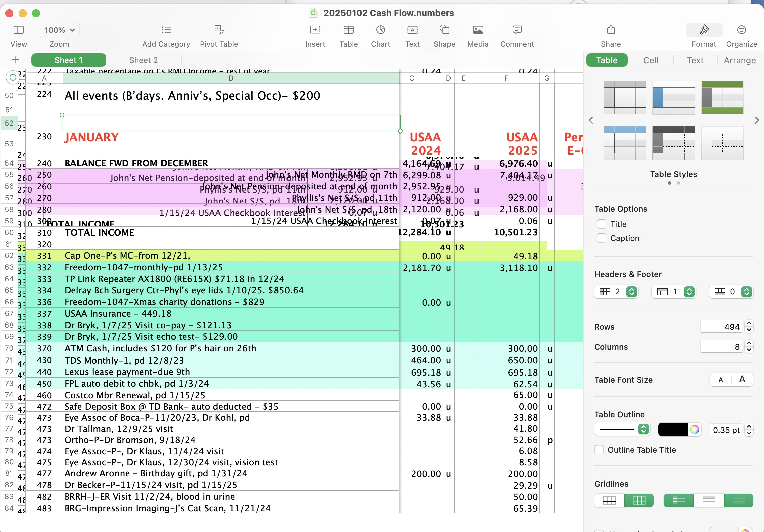Click the Share icon
Image resolution: width=764 pixels, height=532 pixels.
point(611,30)
